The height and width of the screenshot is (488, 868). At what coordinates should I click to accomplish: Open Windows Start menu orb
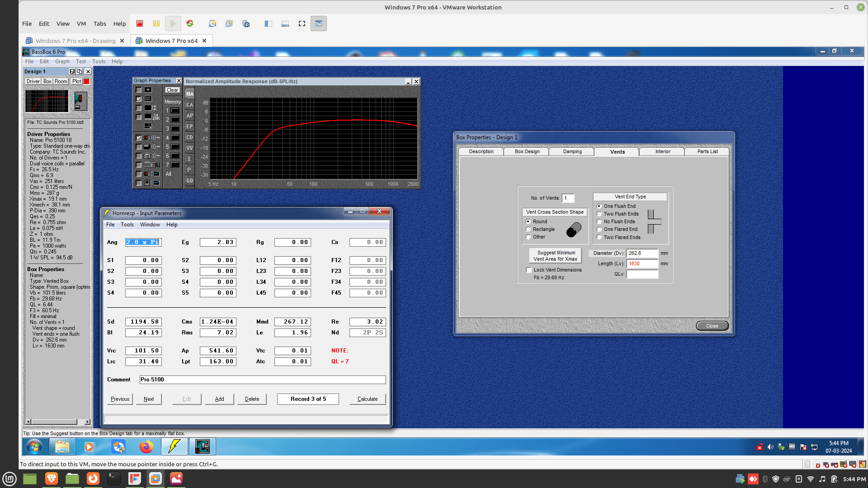point(34,447)
